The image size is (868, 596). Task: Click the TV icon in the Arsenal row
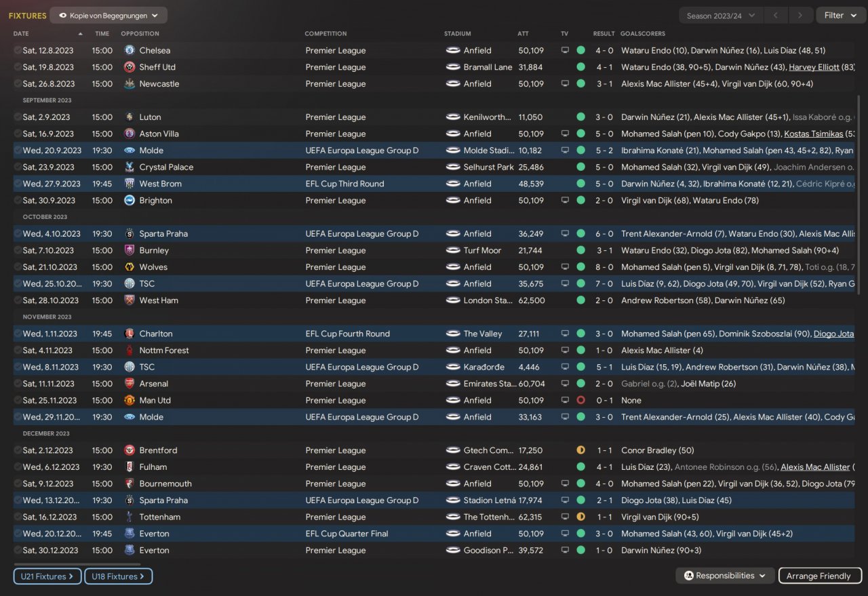click(565, 384)
